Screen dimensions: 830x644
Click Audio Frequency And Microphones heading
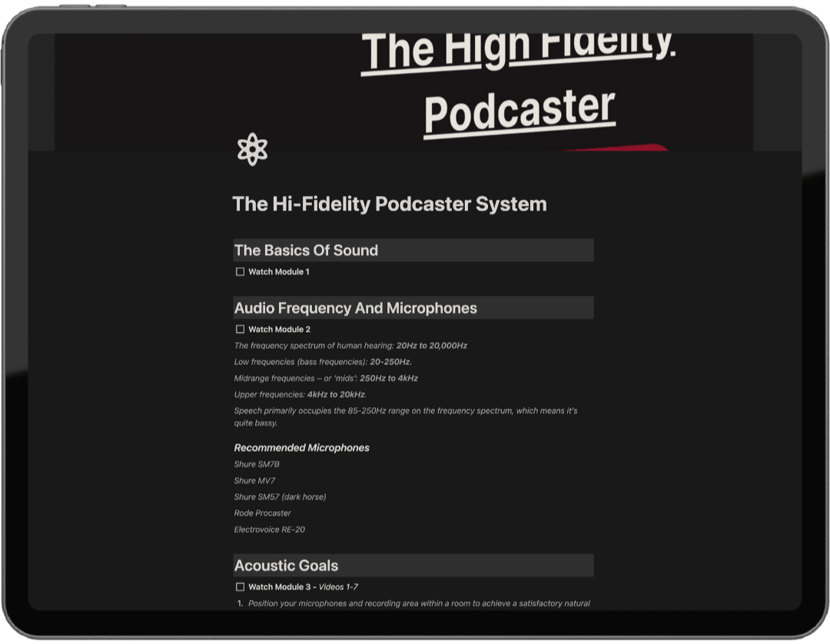(x=355, y=308)
